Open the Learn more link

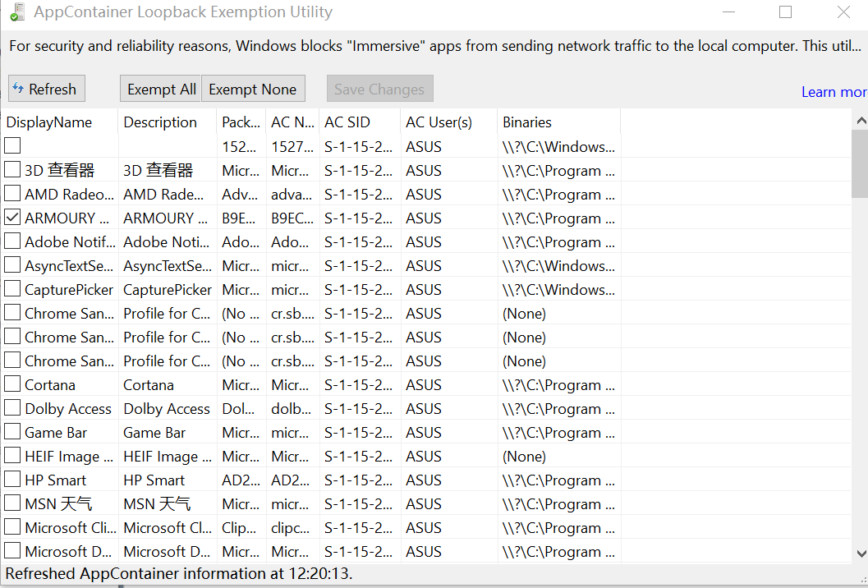pyautogui.click(x=834, y=92)
